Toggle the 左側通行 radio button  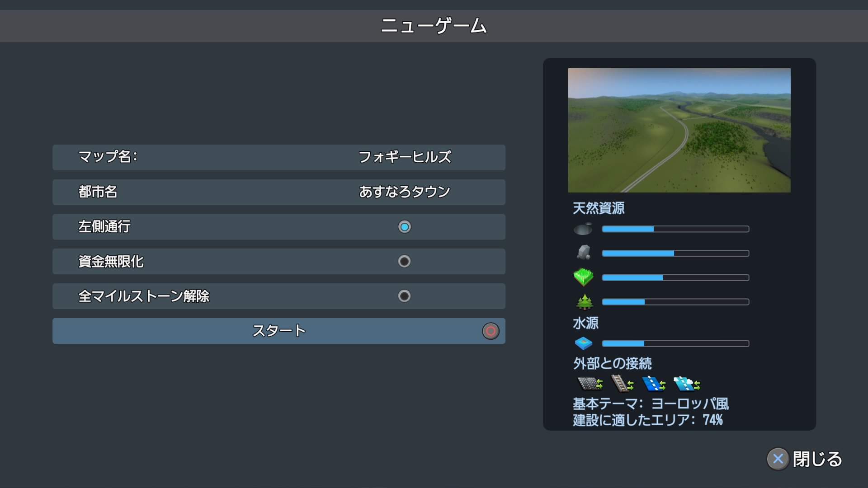(404, 227)
